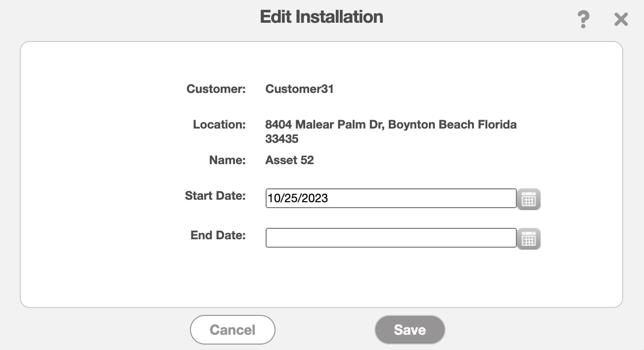Save the installation changes
Viewport: 644px width, 350px height.
pos(410,330)
